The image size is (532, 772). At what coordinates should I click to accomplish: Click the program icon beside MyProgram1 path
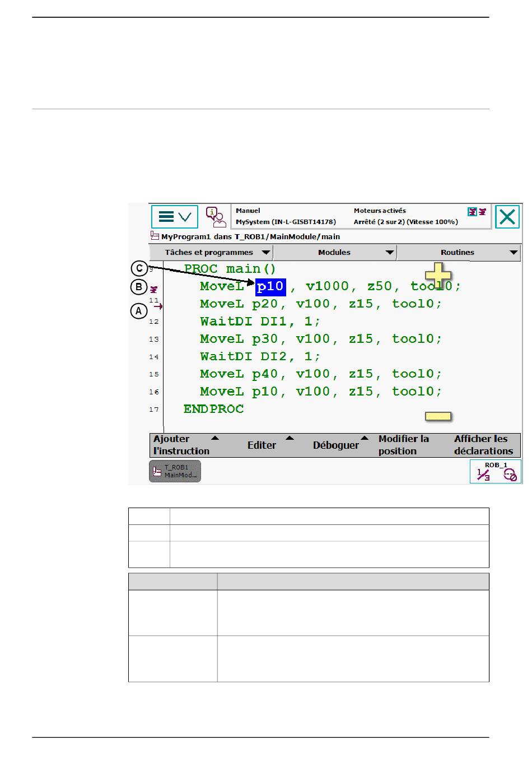click(x=155, y=236)
